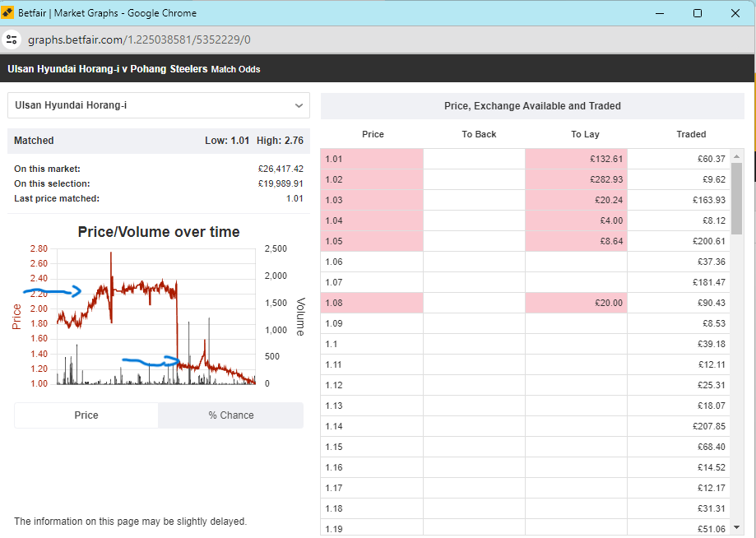Click the £282.93 To Lay cell
The height and width of the screenshot is (538, 756).
[x=576, y=179]
